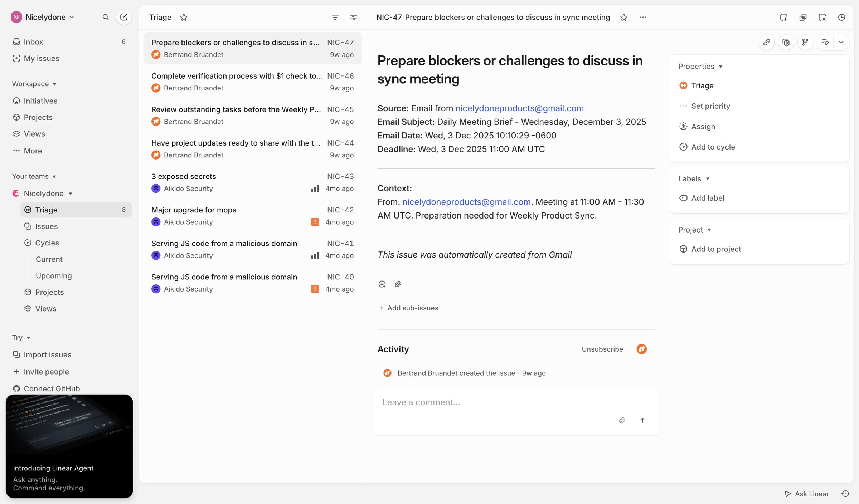The width and height of the screenshot is (859, 504).
Task: Open Cycles under Nicelydone team
Action: click(x=76, y=243)
